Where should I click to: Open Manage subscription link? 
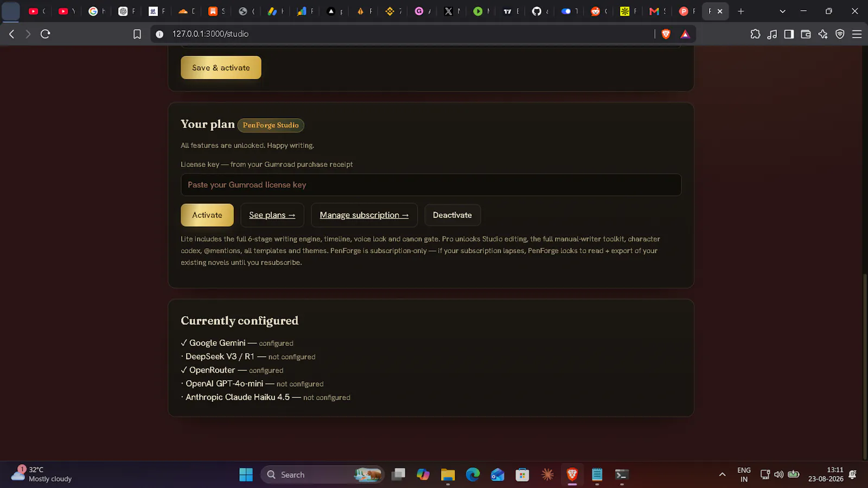pyautogui.click(x=364, y=215)
